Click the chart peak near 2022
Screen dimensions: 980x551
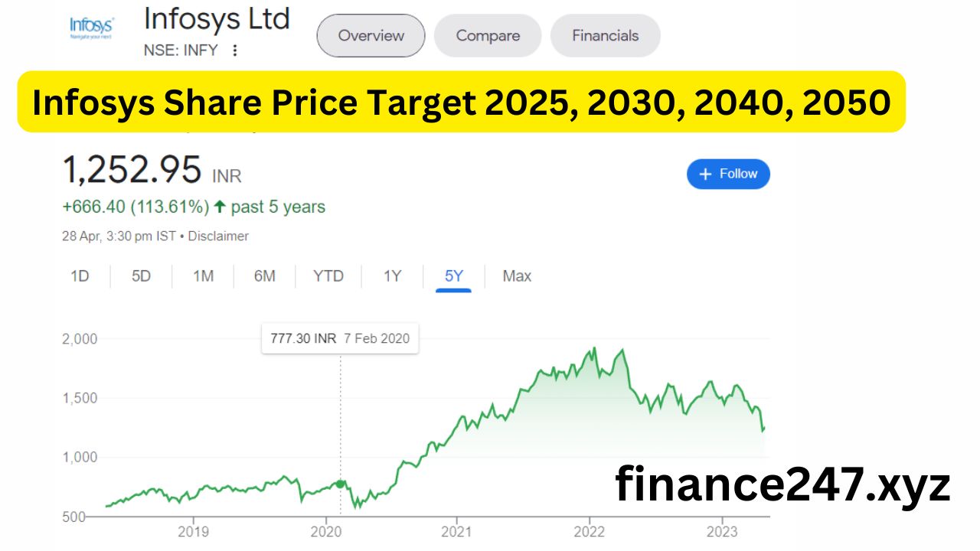(594, 348)
